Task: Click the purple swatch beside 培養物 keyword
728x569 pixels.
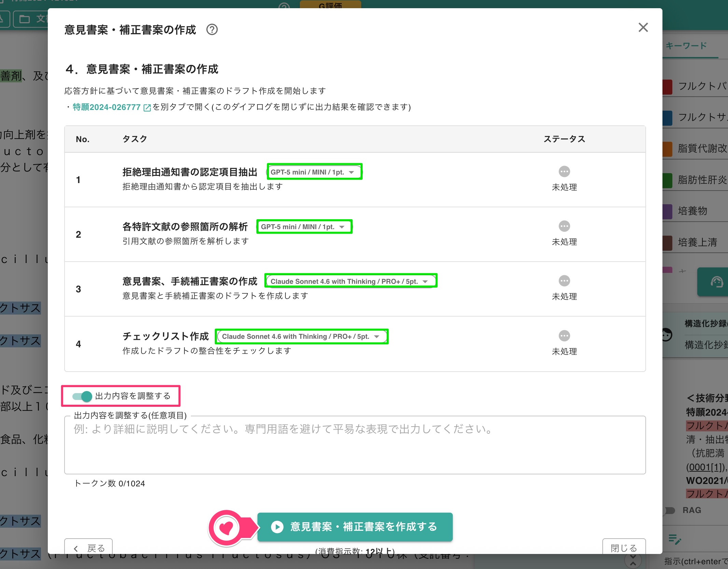Action: coord(668,211)
